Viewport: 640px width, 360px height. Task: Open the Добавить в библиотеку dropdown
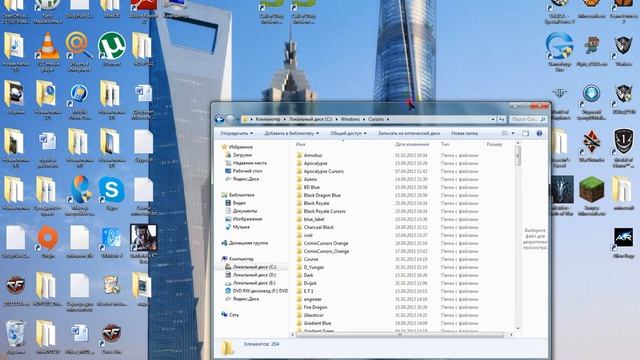[291, 133]
